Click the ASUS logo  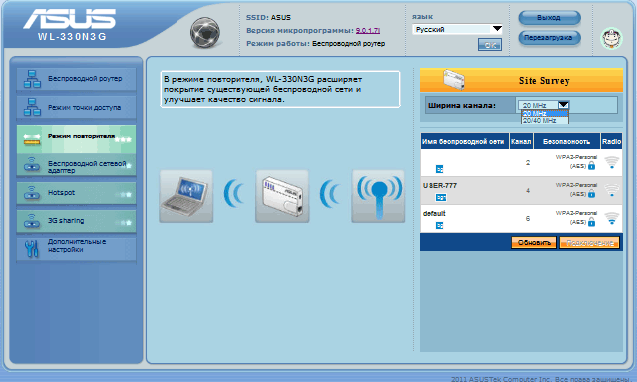69,19
